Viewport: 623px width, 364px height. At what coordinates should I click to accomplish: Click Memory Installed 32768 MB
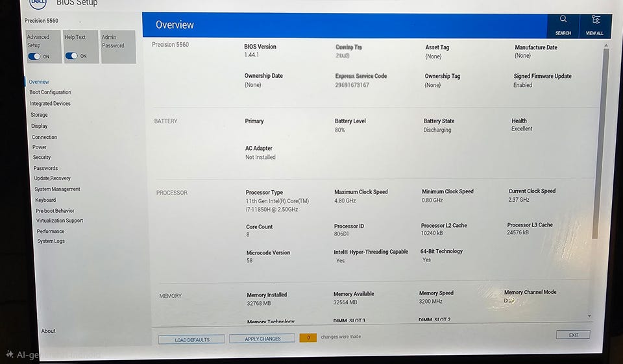click(259, 303)
